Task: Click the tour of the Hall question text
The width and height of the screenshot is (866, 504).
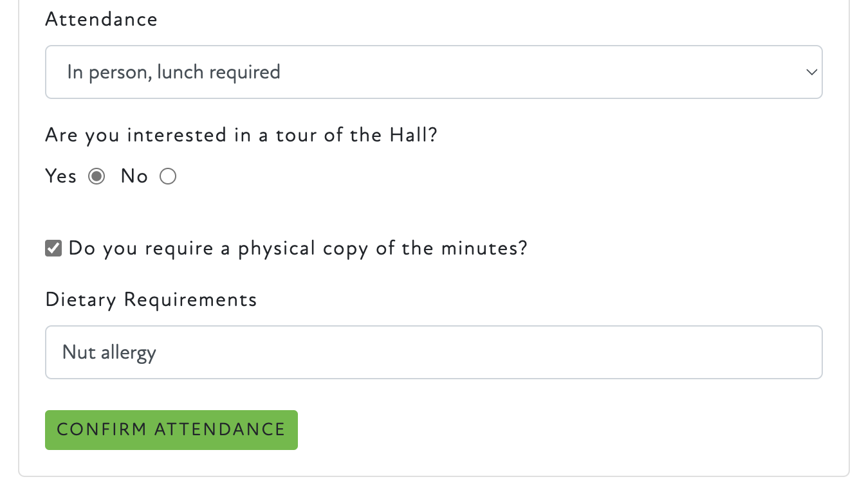Action: tap(241, 136)
